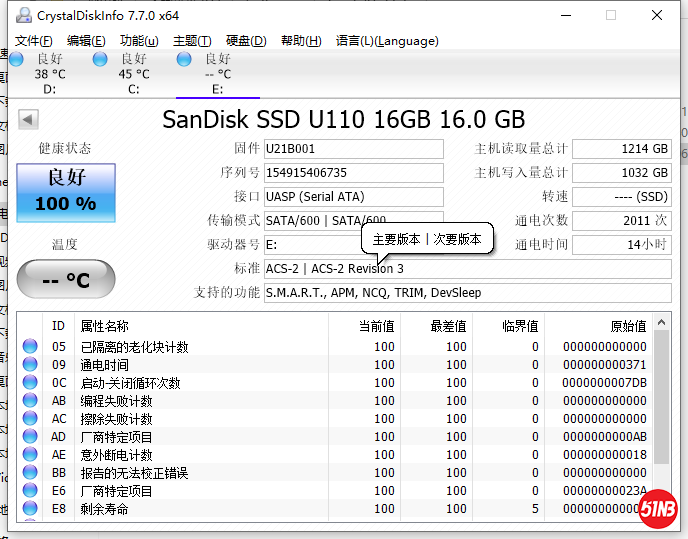Click status orb beside 意外断电计数 row

click(30, 455)
